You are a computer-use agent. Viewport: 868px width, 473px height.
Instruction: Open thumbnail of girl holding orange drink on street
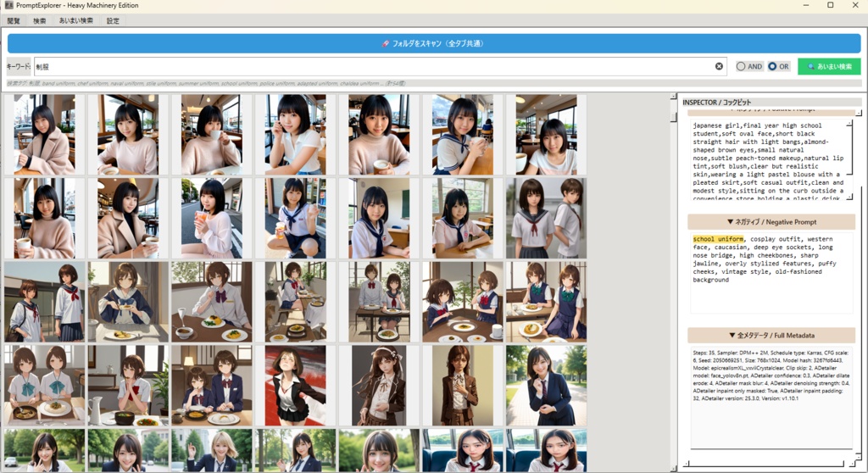[x=211, y=218]
